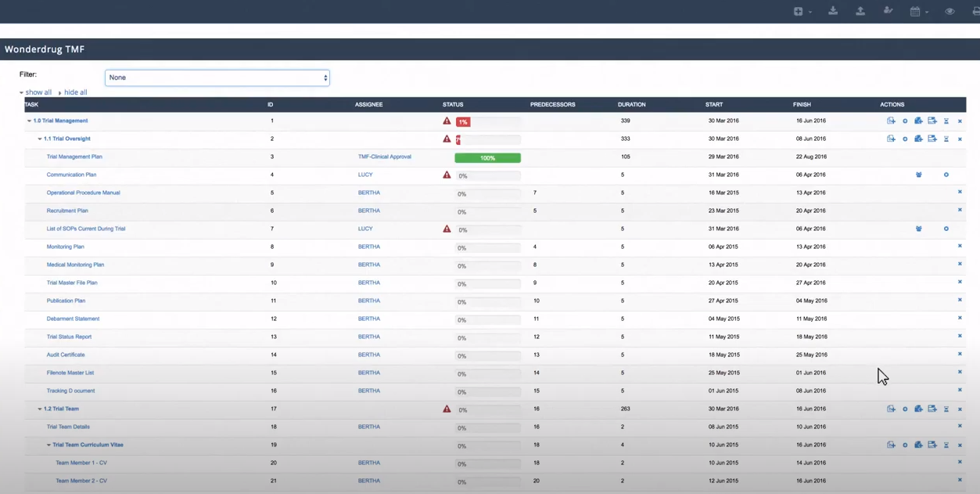Viewport: 980px width, 494px height.
Task: Open the download export icon in toolbar
Action: click(832, 11)
